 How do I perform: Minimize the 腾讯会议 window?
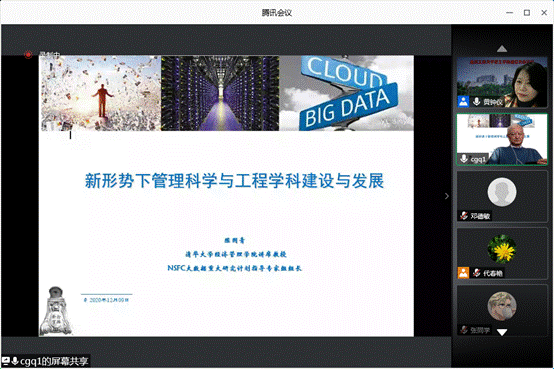pyautogui.click(x=509, y=13)
